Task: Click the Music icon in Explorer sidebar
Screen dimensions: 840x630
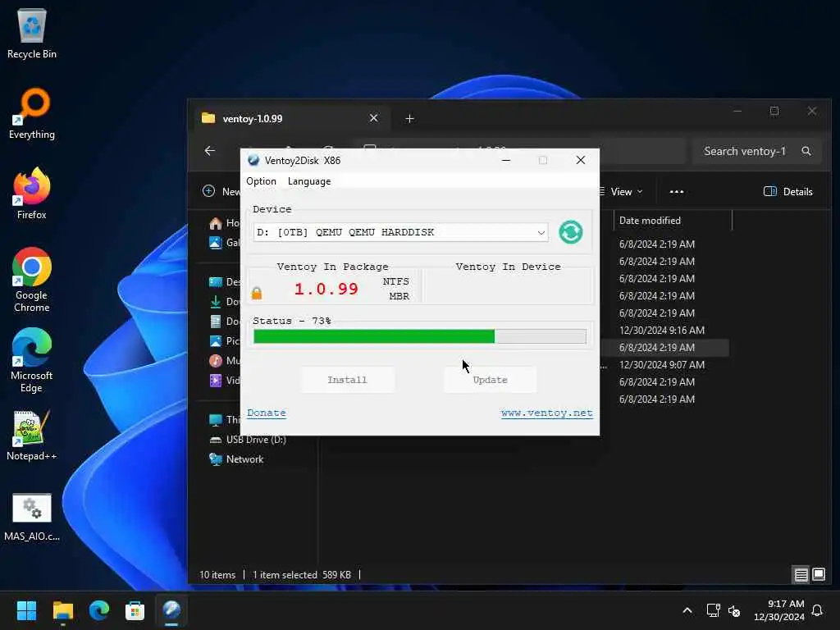Action: pyautogui.click(x=216, y=361)
